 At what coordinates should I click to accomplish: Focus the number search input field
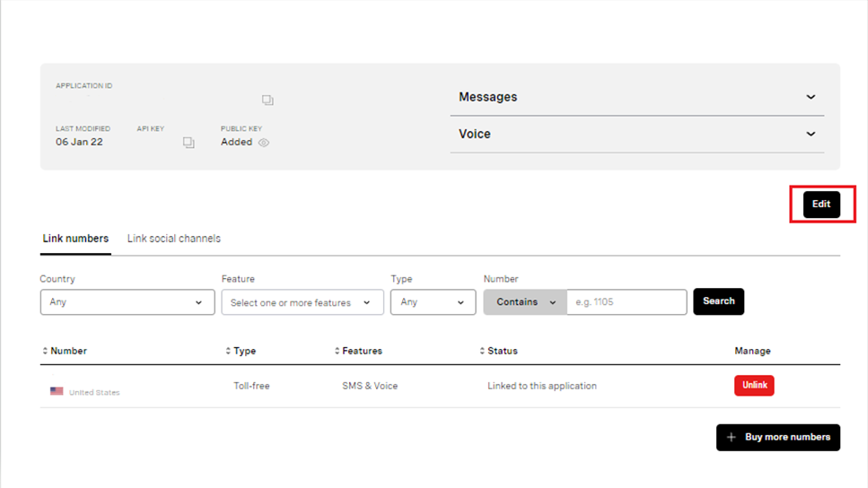[627, 302]
